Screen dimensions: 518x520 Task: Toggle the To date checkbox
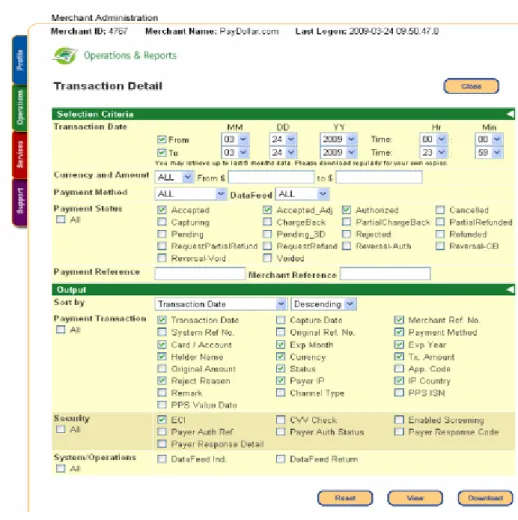pyautogui.click(x=162, y=153)
